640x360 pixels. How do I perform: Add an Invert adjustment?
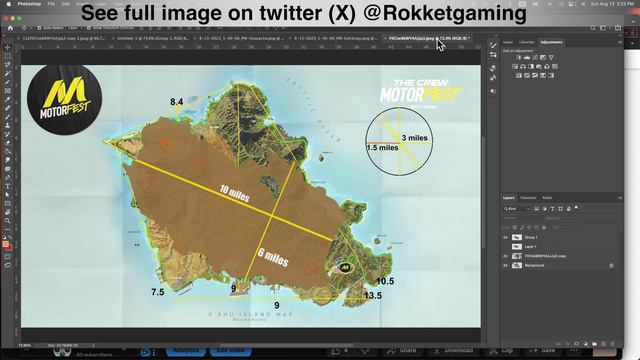(519, 76)
